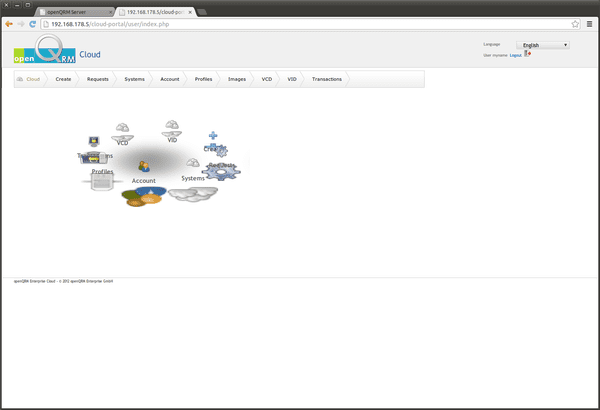Open the Transactions navigation tab

(x=327, y=79)
